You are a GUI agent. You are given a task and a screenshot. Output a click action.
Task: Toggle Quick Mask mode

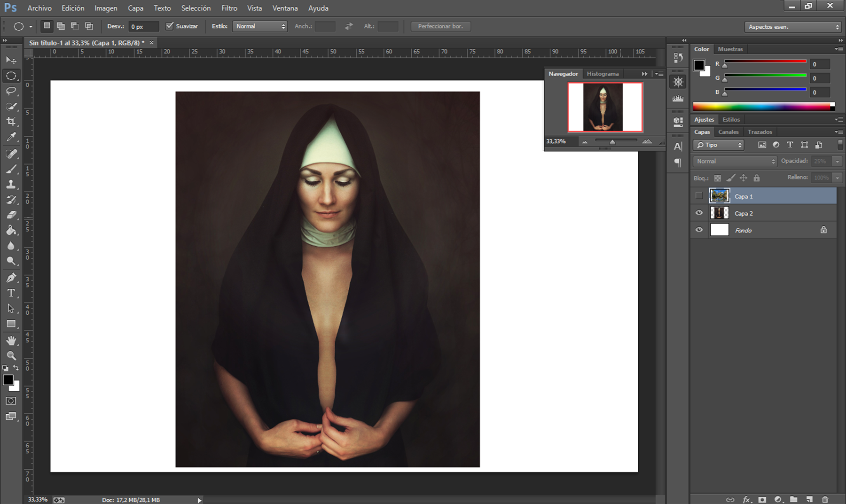pyautogui.click(x=11, y=401)
